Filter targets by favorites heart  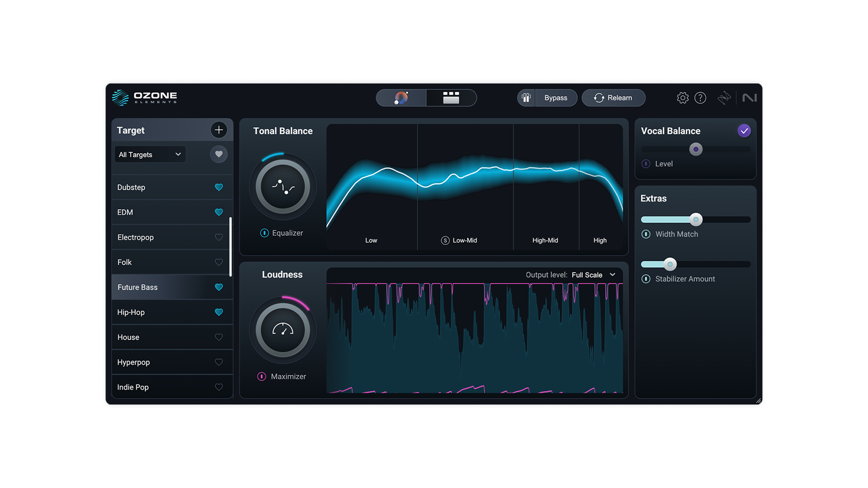tap(219, 155)
